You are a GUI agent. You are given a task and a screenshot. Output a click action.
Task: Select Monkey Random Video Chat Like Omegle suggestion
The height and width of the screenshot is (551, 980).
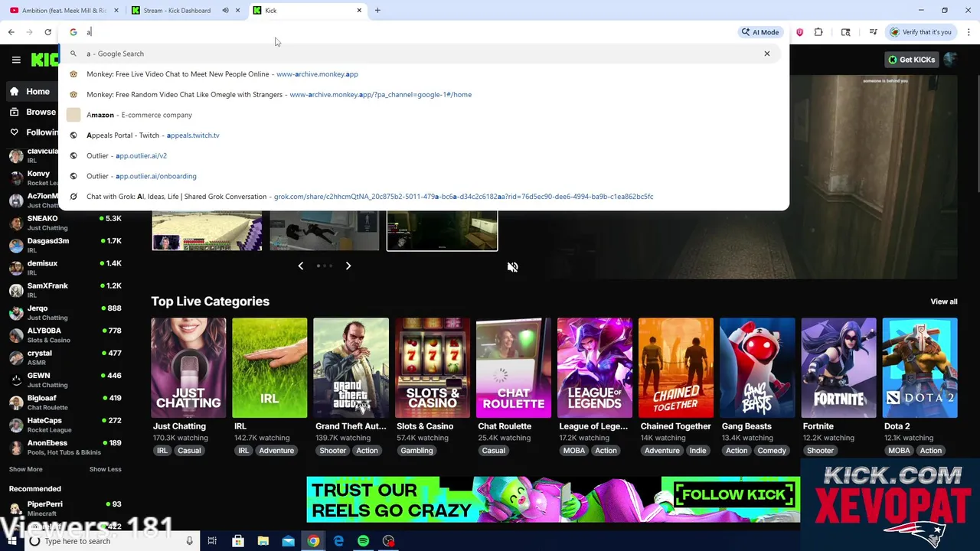pos(423,94)
